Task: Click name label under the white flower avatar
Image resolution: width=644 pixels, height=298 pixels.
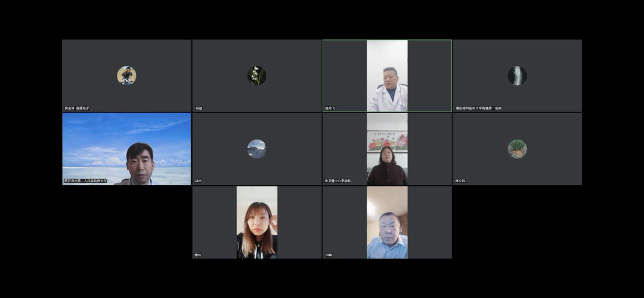Action: click(x=199, y=108)
